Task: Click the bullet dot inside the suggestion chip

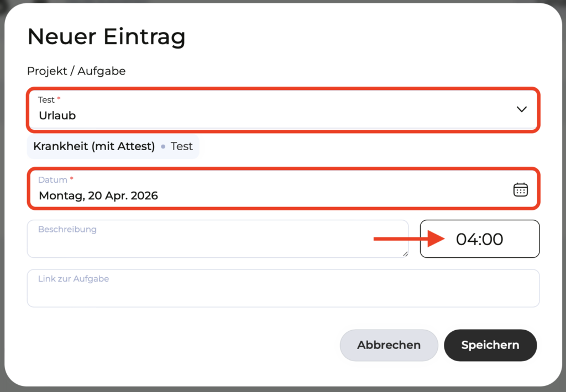Action: (x=163, y=147)
